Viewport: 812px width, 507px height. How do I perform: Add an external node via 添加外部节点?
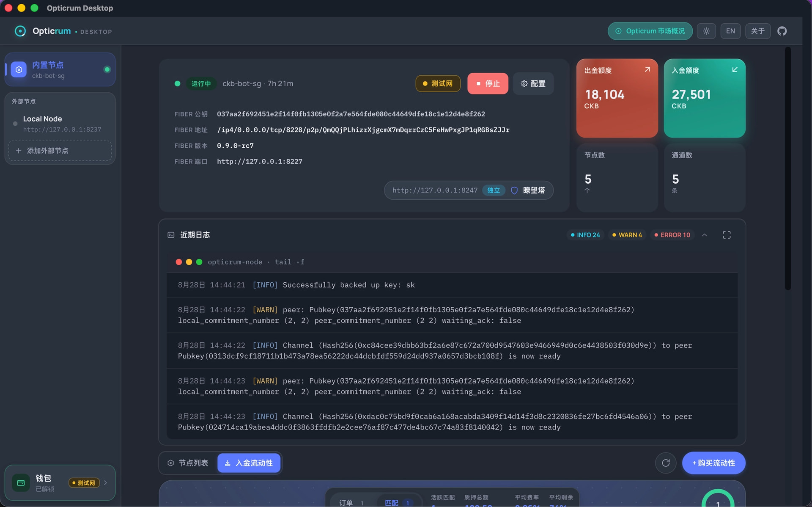coord(60,151)
